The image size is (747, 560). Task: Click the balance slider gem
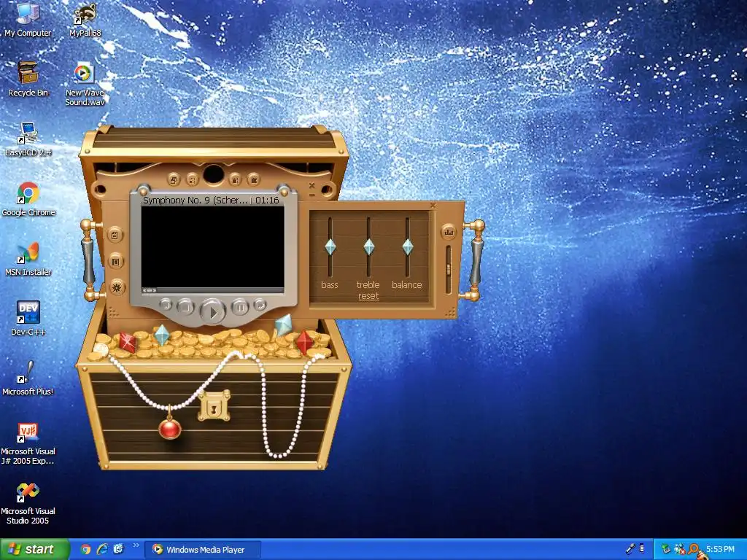click(407, 247)
